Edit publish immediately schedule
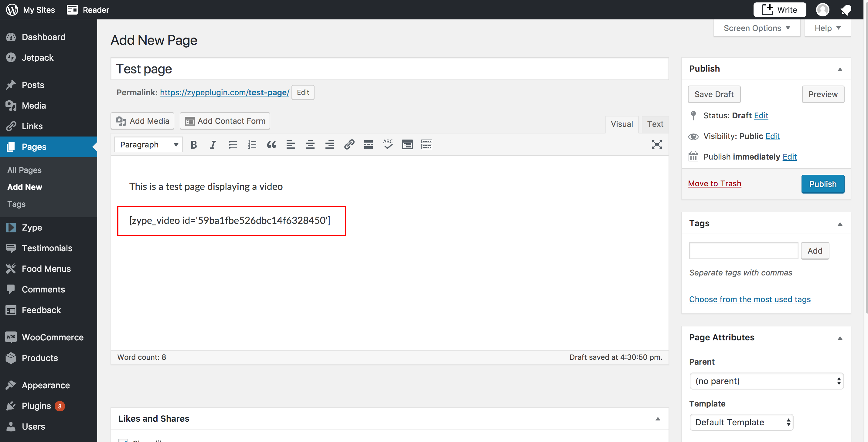Viewport: 868px width, 442px height. (x=789, y=157)
